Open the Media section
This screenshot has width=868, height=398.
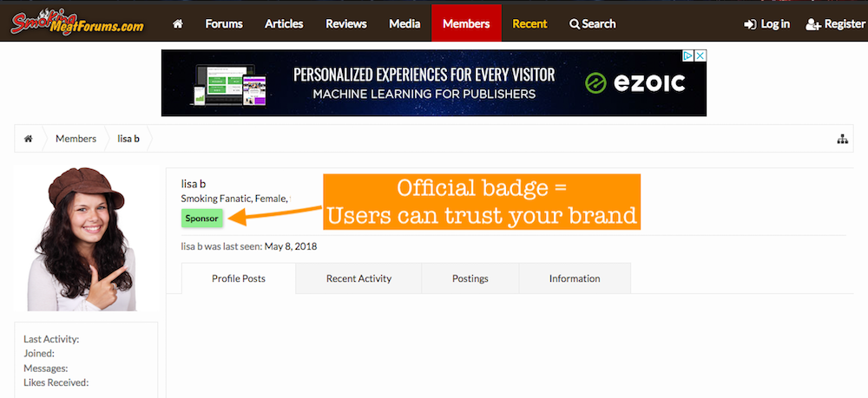(404, 23)
